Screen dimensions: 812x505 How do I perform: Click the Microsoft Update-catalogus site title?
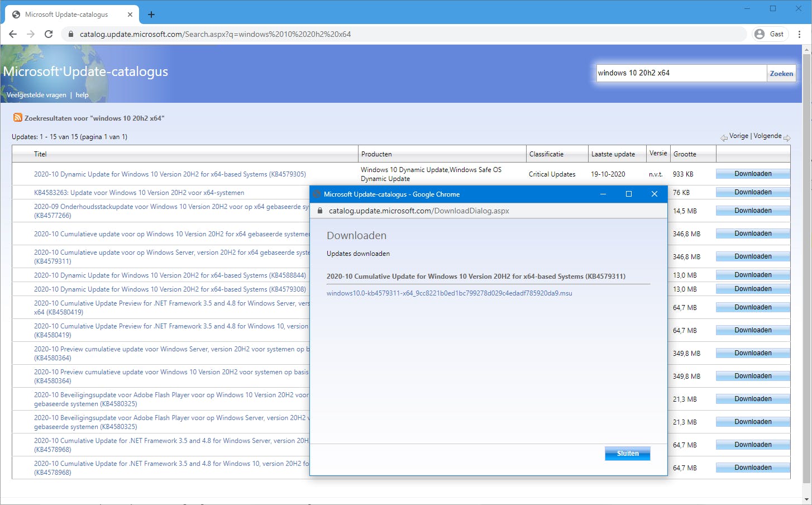pos(85,72)
